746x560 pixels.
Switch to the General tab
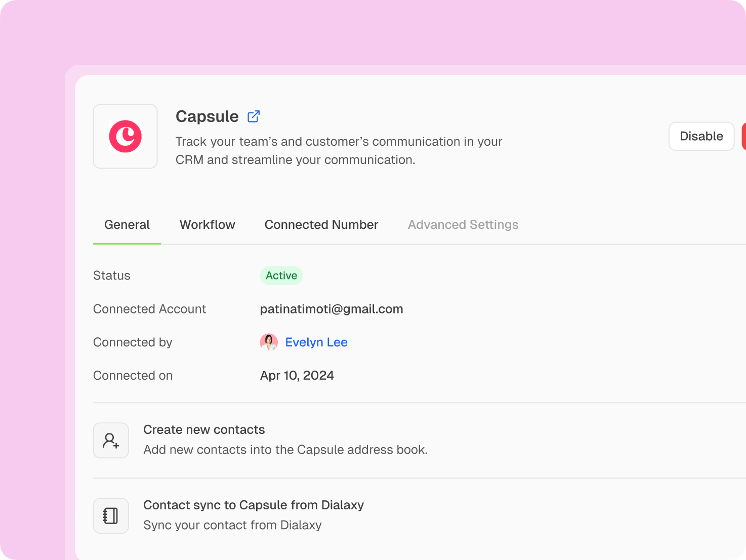pyautogui.click(x=127, y=225)
